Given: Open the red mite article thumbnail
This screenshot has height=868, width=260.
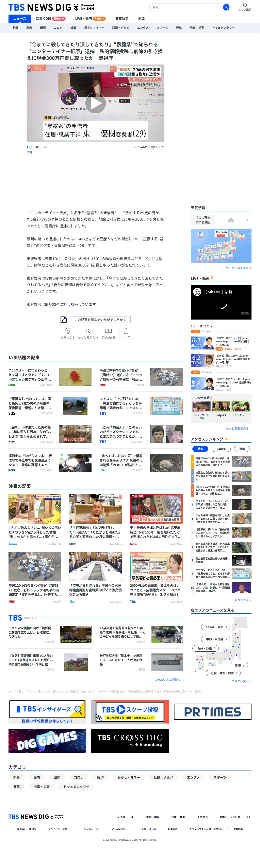Looking at the screenshot, I should click(75, 377).
